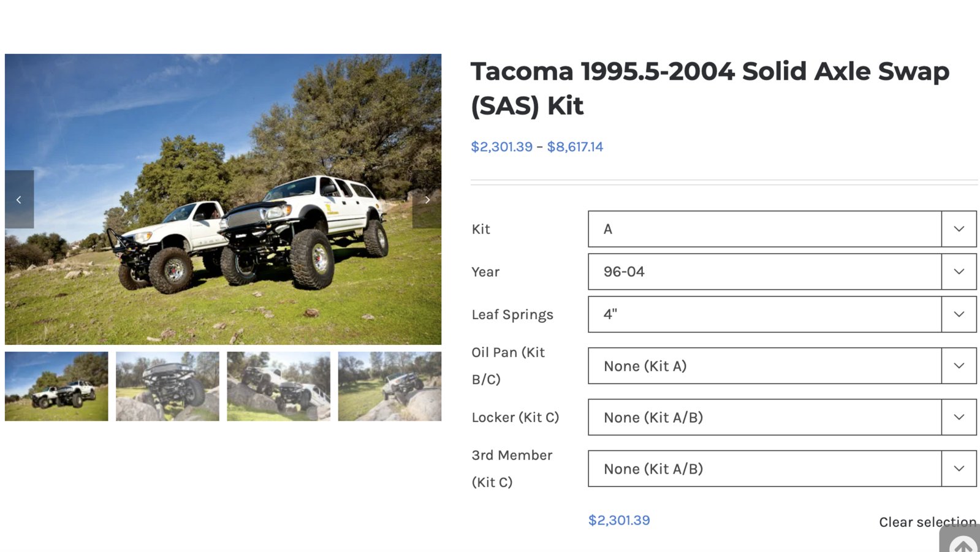
Task: Click the Locker chevron arrow
Action: tap(959, 417)
